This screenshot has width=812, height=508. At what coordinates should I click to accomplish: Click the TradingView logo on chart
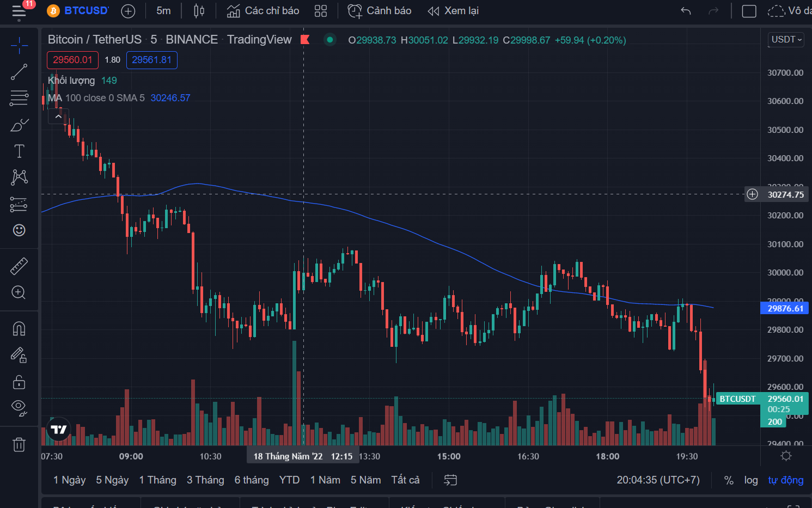pyautogui.click(x=58, y=430)
